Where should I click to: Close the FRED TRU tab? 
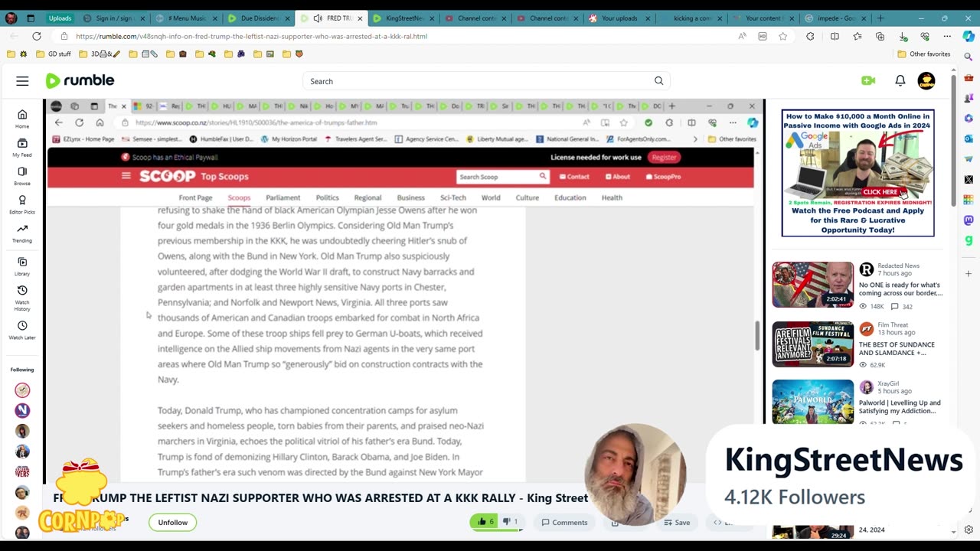(x=361, y=18)
